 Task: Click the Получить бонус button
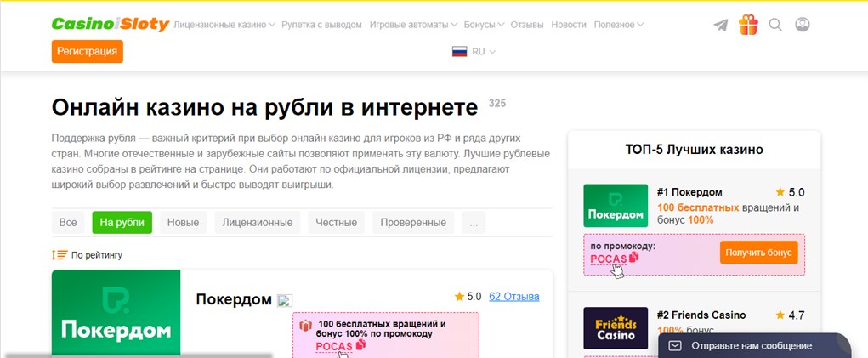pyautogui.click(x=759, y=253)
